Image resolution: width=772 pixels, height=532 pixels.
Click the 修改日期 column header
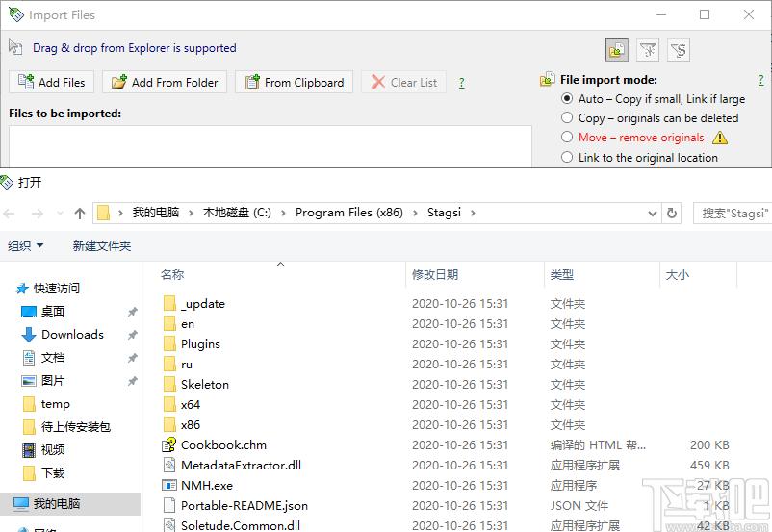[435, 275]
